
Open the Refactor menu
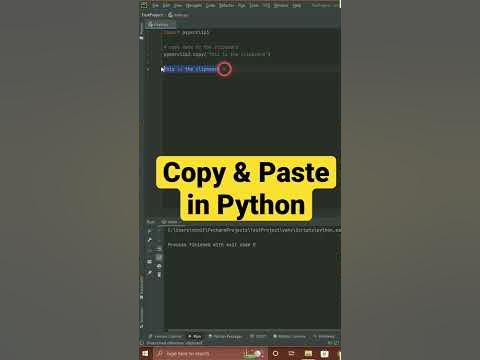point(227,5)
